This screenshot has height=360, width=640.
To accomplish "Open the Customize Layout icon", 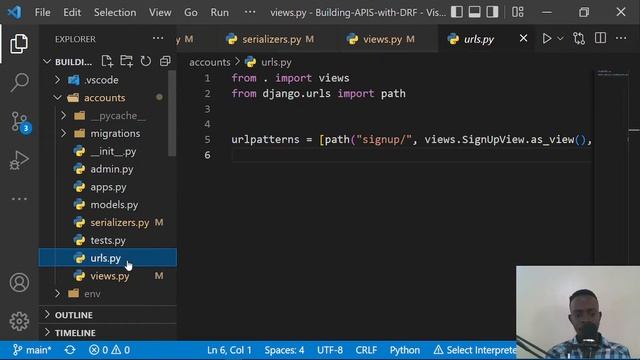I will (518, 12).
